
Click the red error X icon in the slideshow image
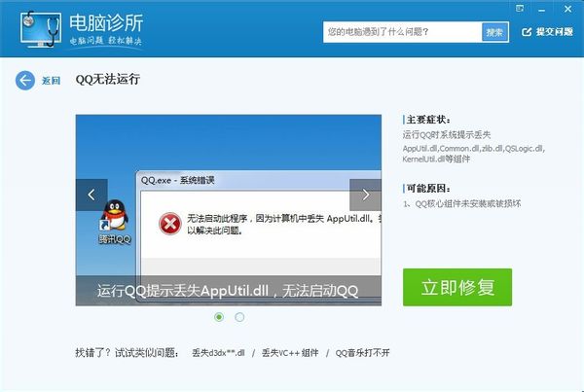pyautogui.click(x=169, y=224)
